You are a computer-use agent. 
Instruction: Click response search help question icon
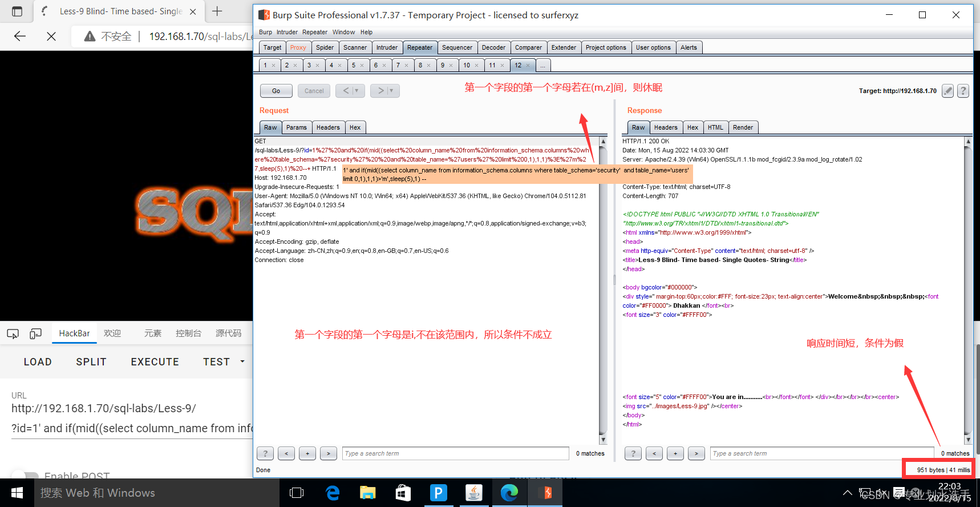[633, 453]
